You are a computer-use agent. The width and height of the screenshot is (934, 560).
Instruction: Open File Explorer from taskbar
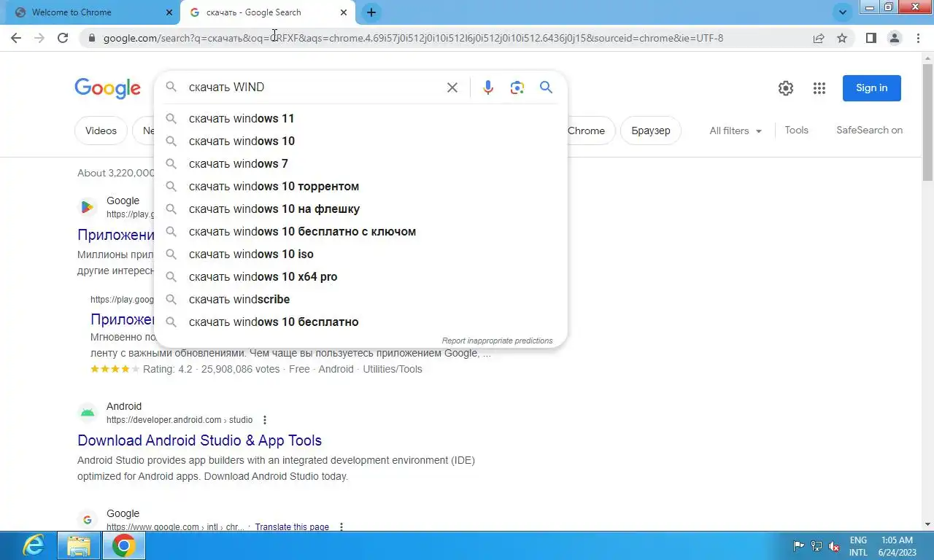pos(79,545)
